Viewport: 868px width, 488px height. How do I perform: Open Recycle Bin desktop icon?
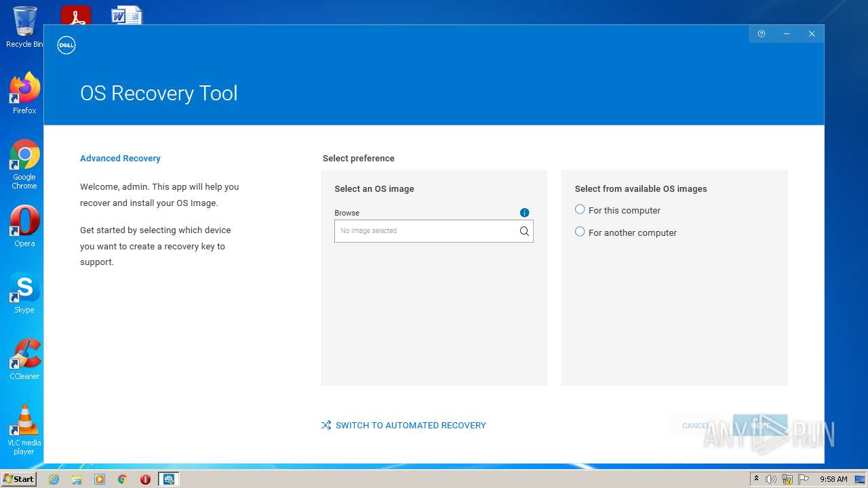[x=24, y=27]
